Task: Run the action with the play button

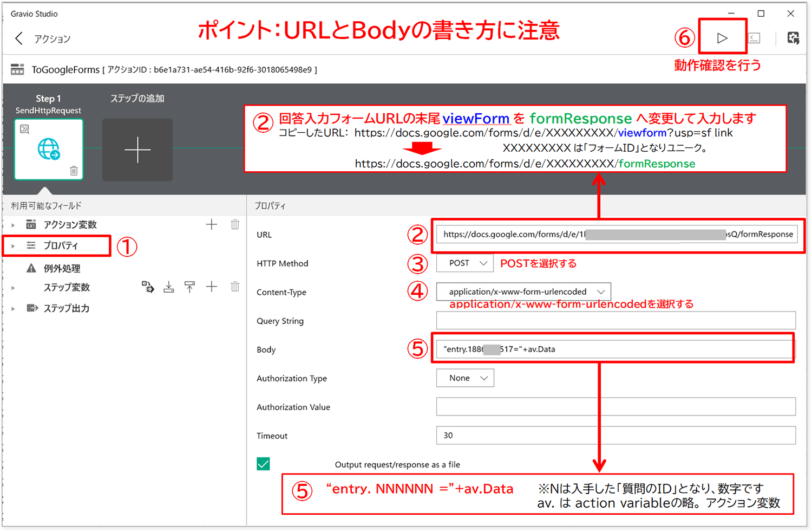Action: (x=722, y=38)
